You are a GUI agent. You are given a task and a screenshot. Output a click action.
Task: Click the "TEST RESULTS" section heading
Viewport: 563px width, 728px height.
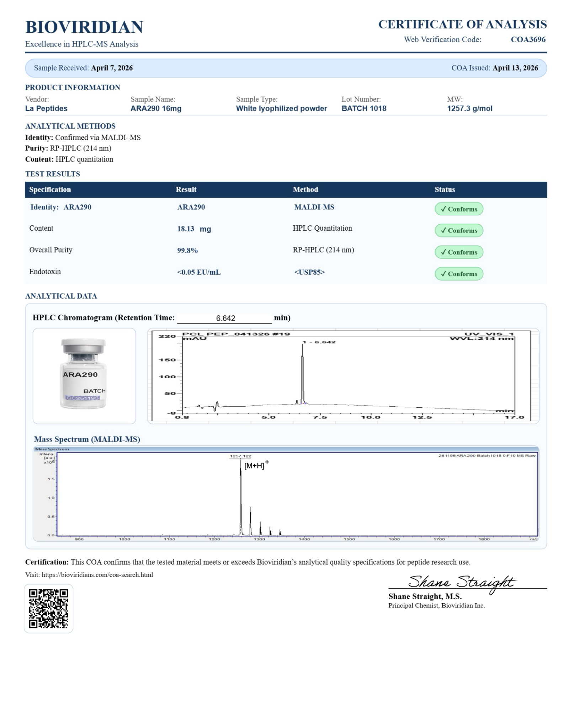(x=53, y=174)
